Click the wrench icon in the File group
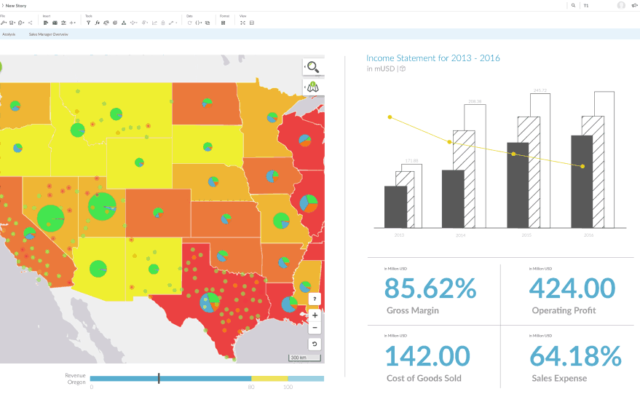 [3, 23]
